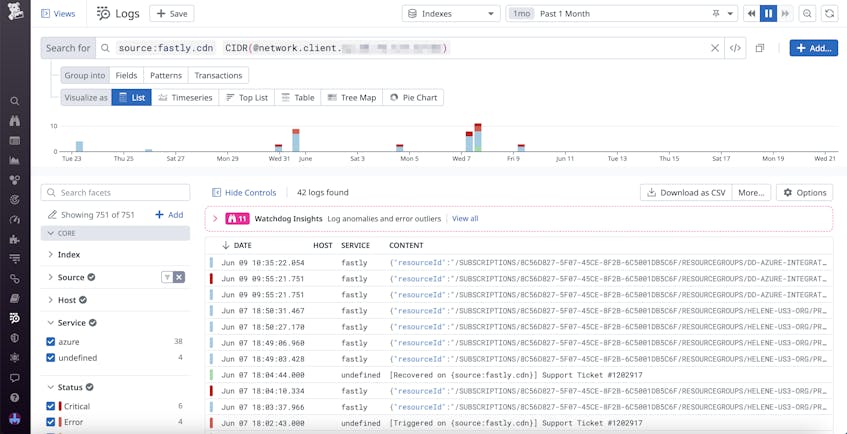This screenshot has width=847, height=434.
Task: Uncheck the Error status checkbox
Action: (x=51, y=422)
